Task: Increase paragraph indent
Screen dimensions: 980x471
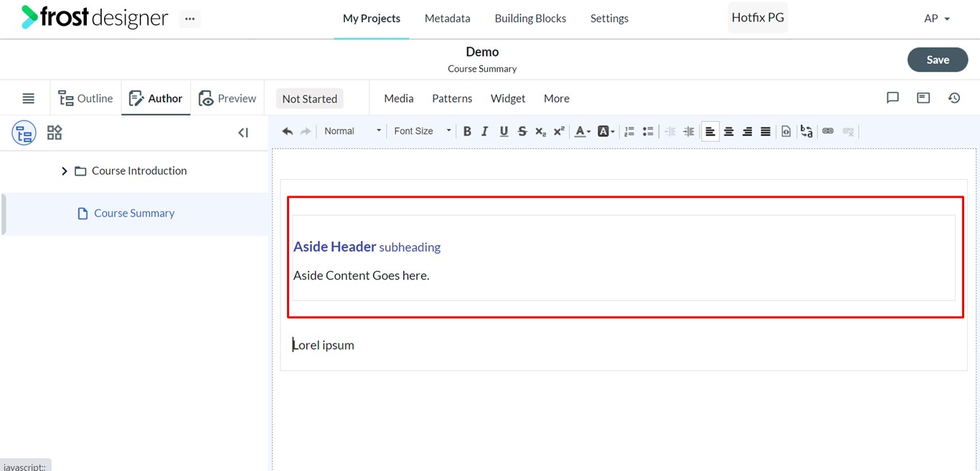Action: [689, 131]
